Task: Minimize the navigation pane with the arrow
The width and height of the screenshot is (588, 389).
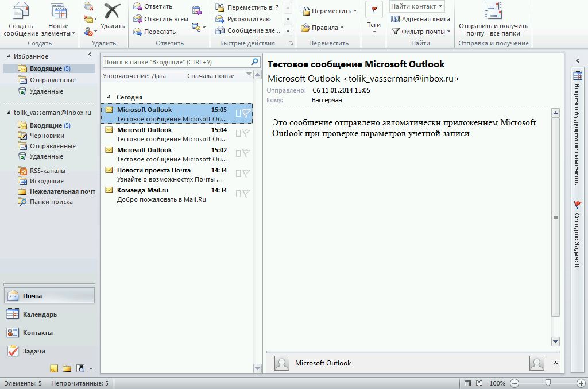Action: click(x=90, y=55)
